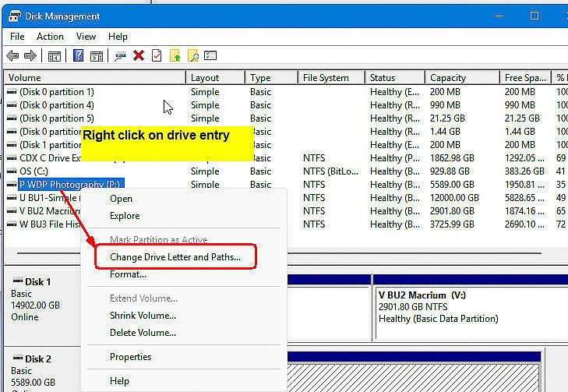Screen dimensions: 568x392
Task: Select the V BU2 Macrium (V:) partition block
Action: (471, 307)
